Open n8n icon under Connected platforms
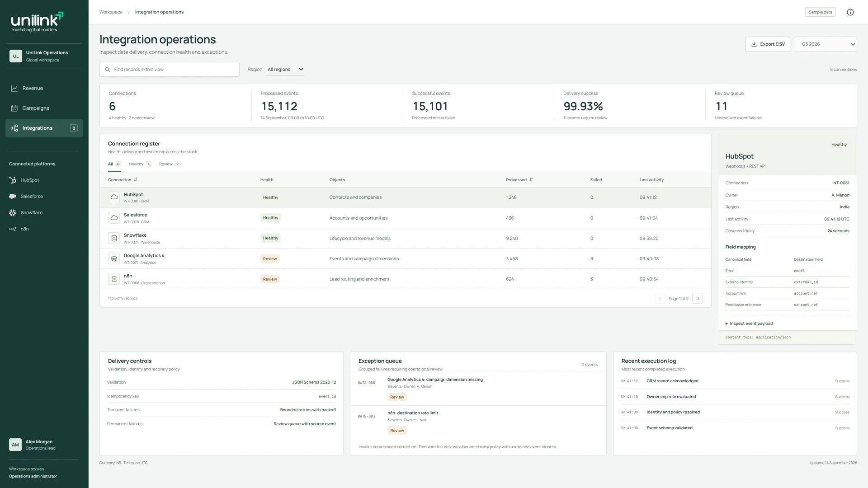Screen dimensions: 868x488 (13, 229)
